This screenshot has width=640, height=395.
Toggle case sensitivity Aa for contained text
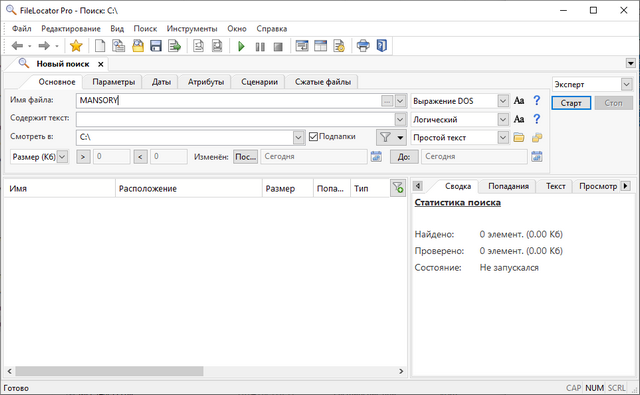coord(519,119)
